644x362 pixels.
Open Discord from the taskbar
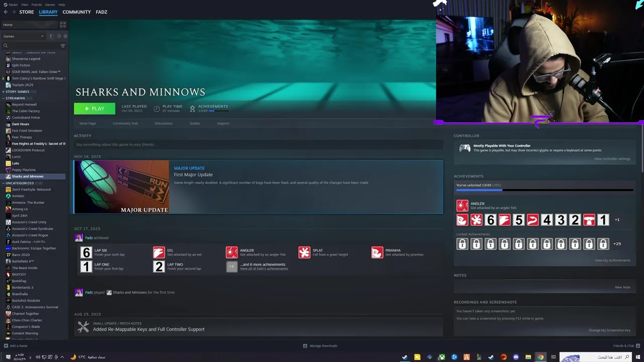(516, 357)
